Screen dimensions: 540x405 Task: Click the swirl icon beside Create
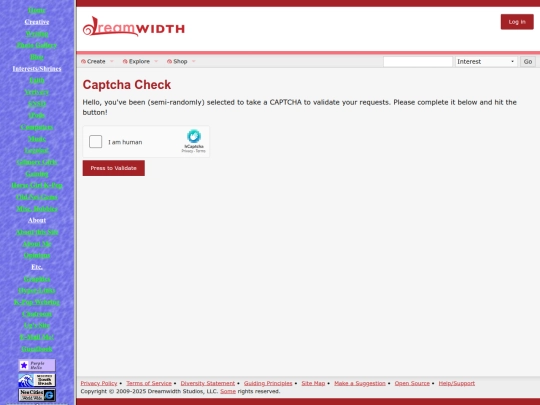click(83, 61)
